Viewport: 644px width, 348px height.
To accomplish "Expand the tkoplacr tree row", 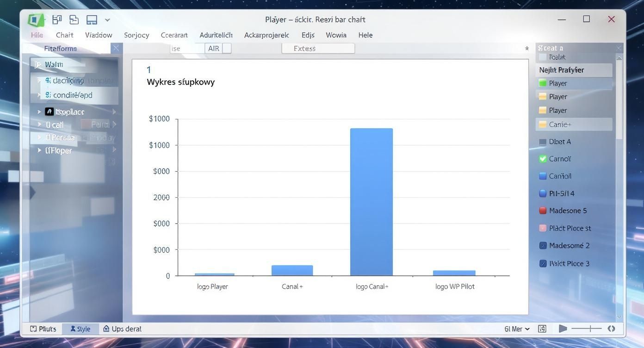I will point(39,112).
